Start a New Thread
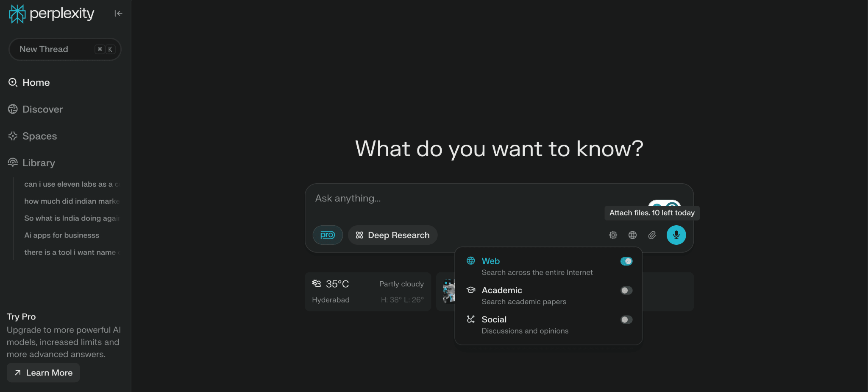Viewport: 868px width, 392px height. [x=64, y=49]
